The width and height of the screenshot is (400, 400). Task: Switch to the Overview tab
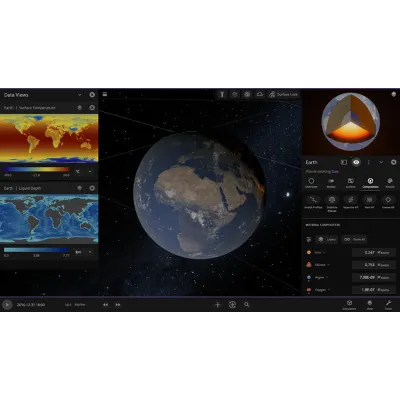tap(311, 183)
